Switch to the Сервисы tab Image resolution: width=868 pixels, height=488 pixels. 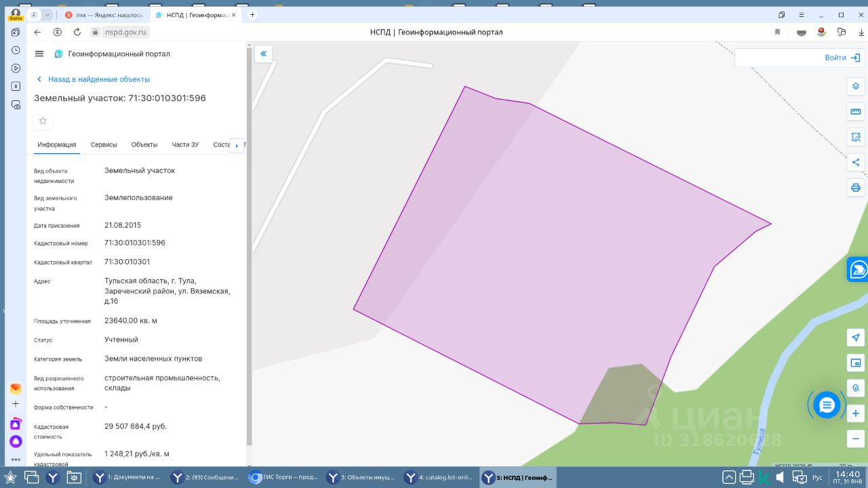[x=104, y=145]
